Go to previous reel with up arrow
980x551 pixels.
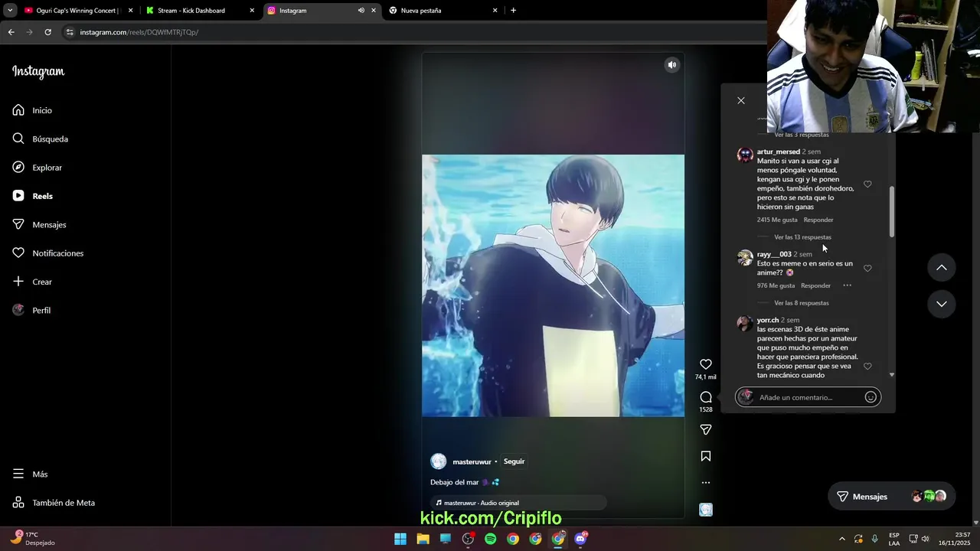(942, 268)
